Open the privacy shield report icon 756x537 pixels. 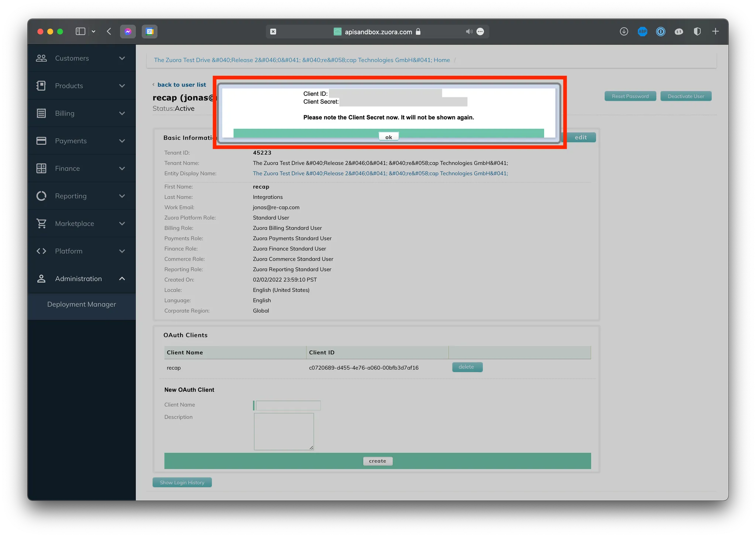[697, 31]
